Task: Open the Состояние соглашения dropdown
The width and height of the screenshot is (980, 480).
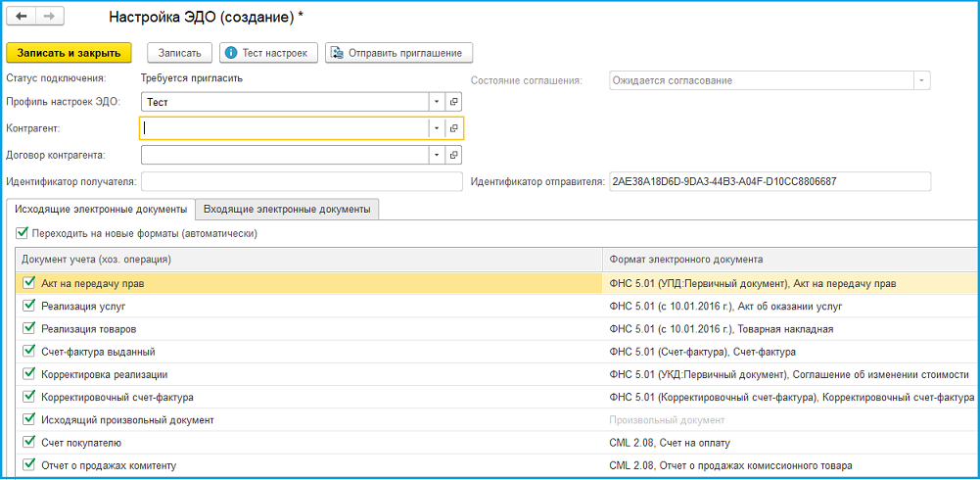Action: point(920,80)
